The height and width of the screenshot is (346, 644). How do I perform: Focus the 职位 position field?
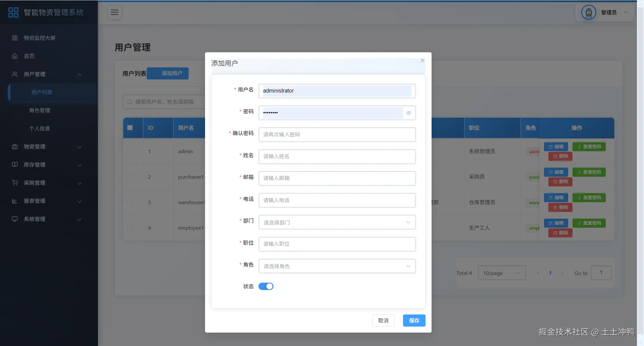point(337,244)
